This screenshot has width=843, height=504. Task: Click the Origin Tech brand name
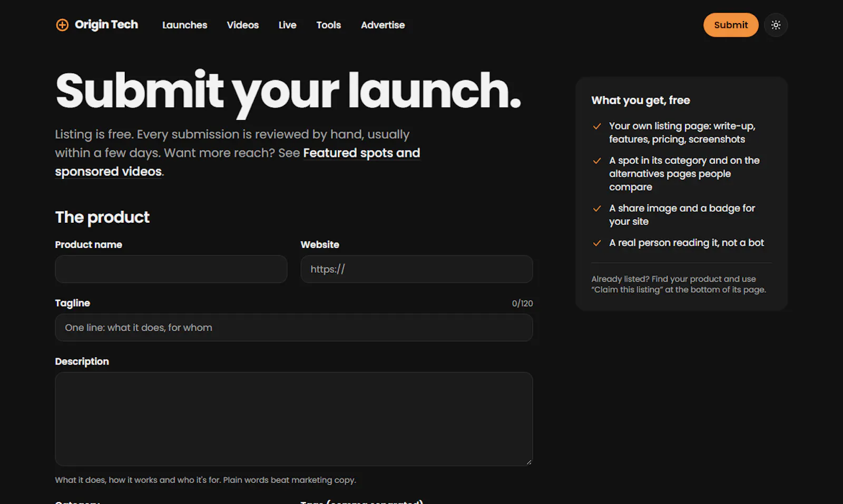(106, 25)
